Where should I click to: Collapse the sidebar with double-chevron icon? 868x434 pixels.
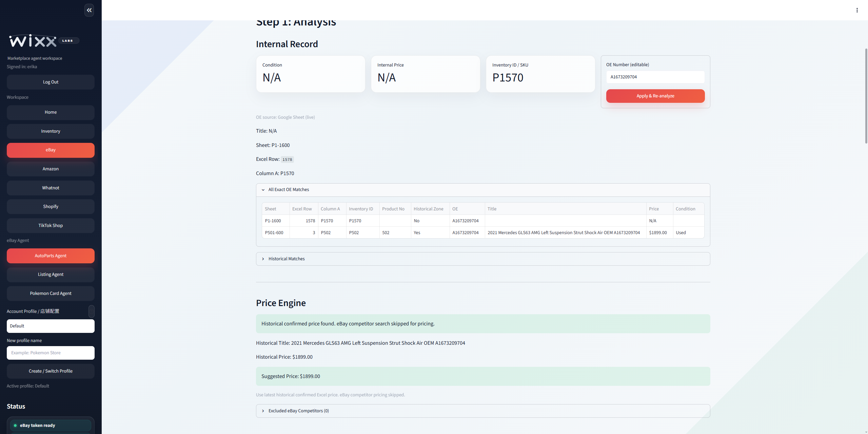coord(89,10)
